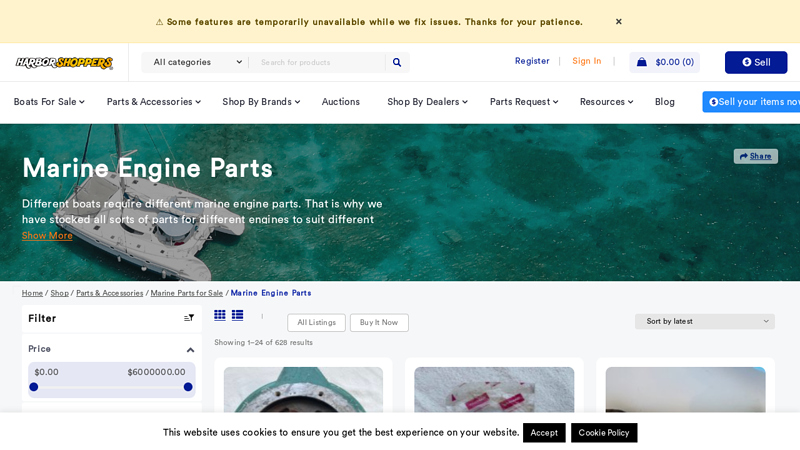Accept the cookies notice
The height and width of the screenshot is (450, 800).
point(544,433)
